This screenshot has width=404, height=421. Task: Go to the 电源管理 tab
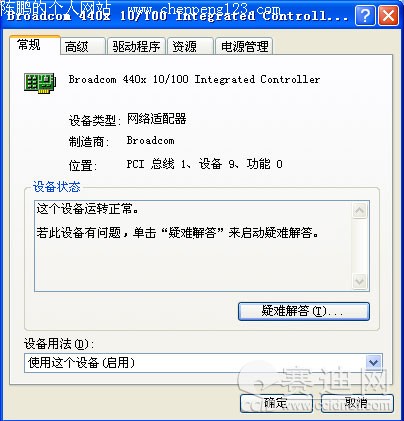(244, 46)
